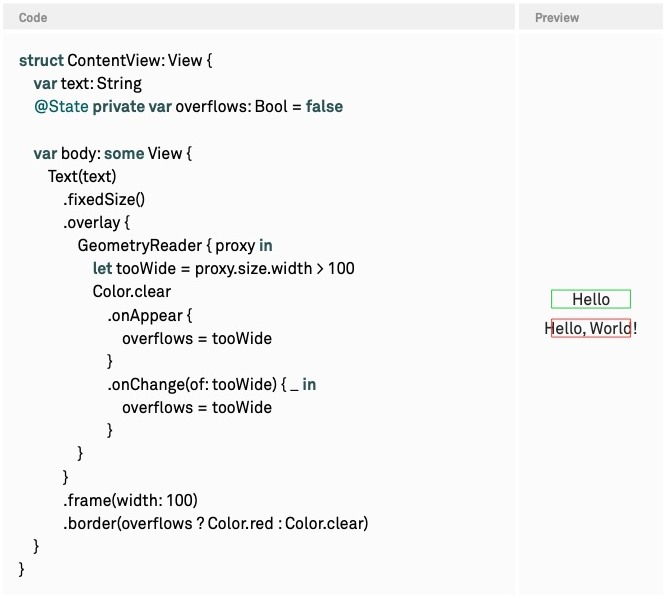Click the struct keyword in code
Screen dimensions: 667x599
[41, 60]
